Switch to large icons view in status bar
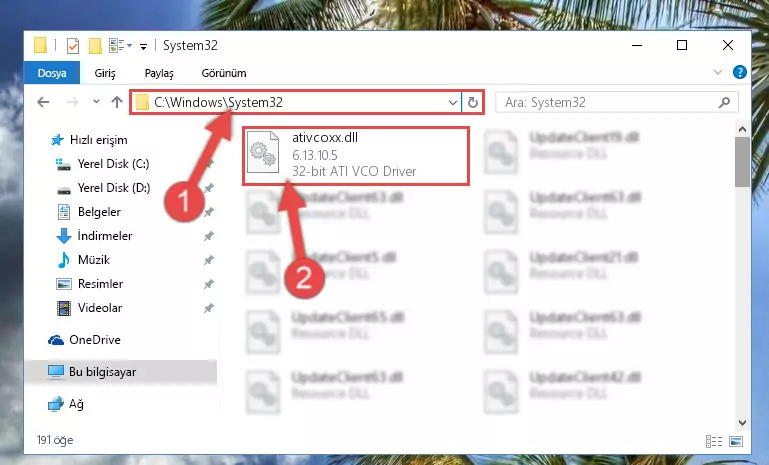 [736, 441]
